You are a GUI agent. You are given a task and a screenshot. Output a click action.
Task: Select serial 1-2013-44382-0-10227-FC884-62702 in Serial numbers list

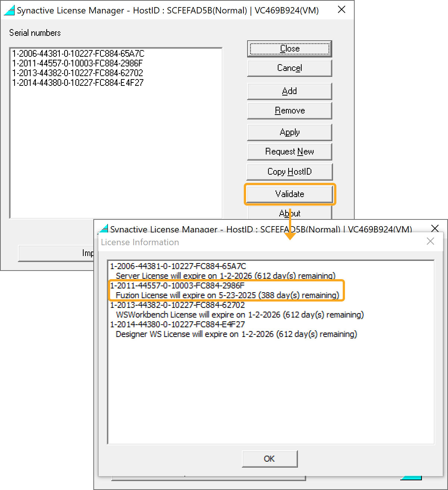pyautogui.click(x=77, y=73)
